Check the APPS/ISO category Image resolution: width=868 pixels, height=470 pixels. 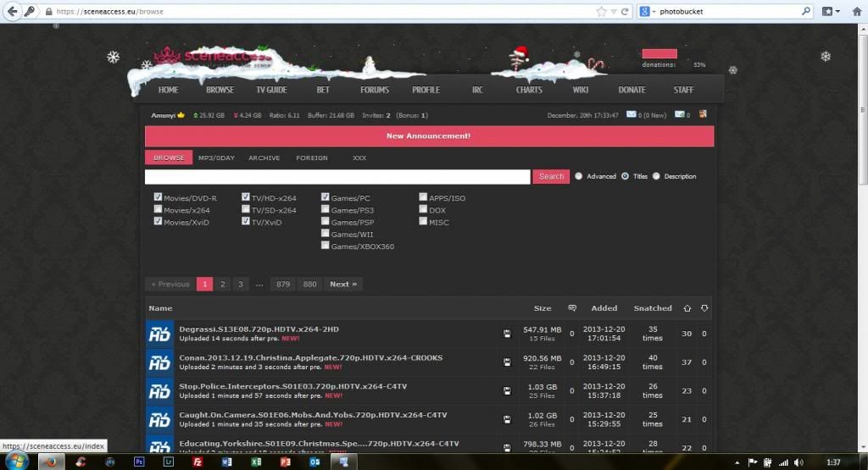(x=424, y=196)
